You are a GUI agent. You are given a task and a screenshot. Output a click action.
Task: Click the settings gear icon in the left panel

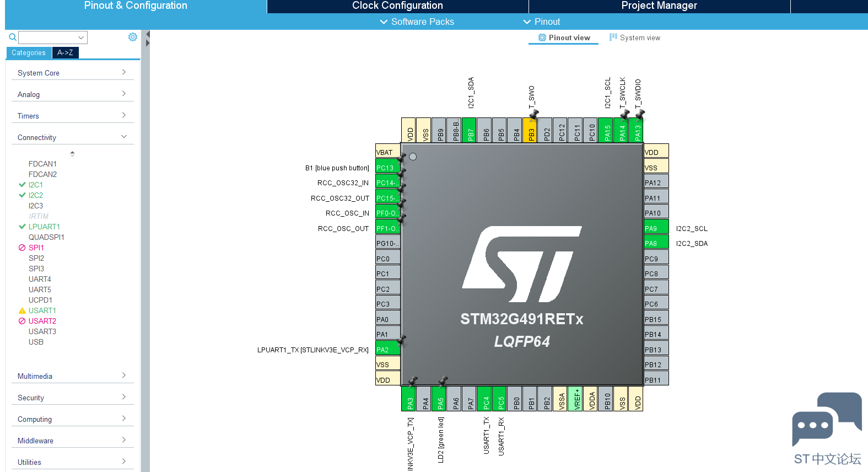tap(133, 37)
